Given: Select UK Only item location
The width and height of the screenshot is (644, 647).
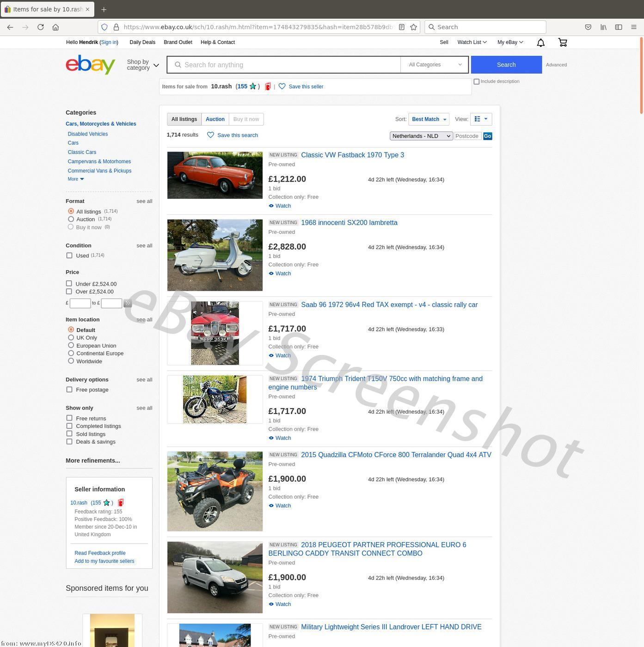Looking at the screenshot, I should [x=71, y=338].
